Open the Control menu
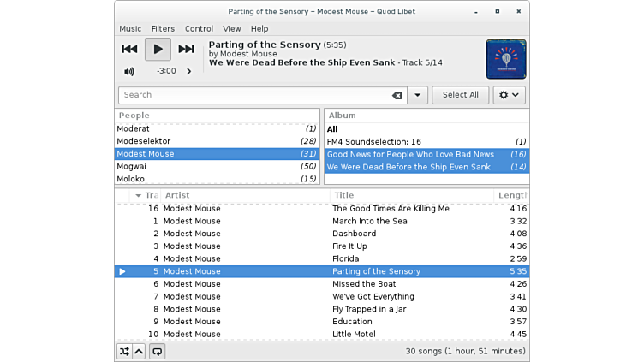644x362 pixels. tap(199, 29)
